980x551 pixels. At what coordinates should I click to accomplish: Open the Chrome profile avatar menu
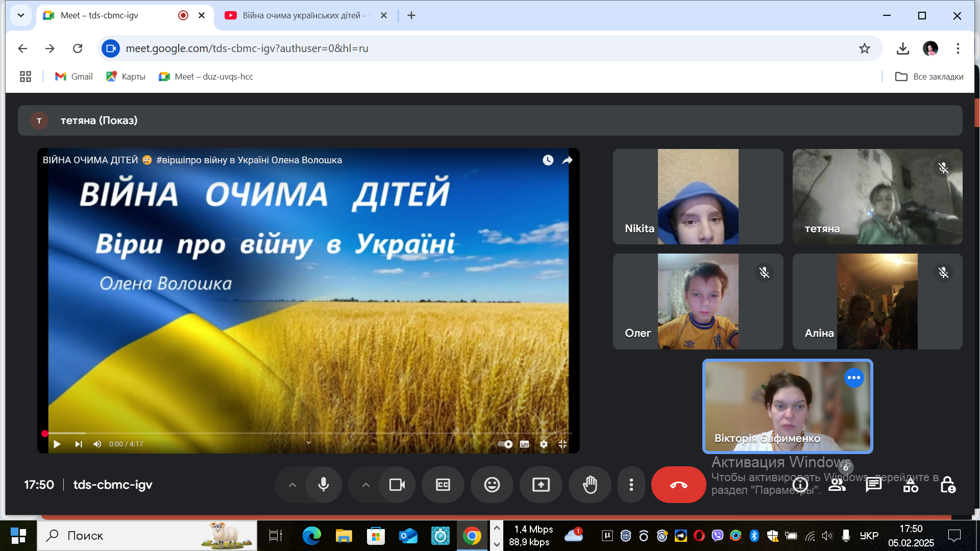point(930,48)
